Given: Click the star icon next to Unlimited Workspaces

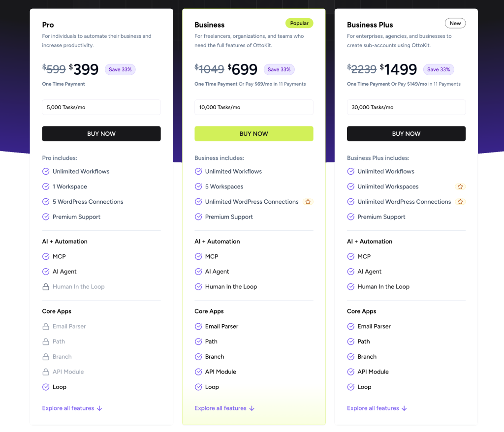Looking at the screenshot, I should tap(460, 186).
